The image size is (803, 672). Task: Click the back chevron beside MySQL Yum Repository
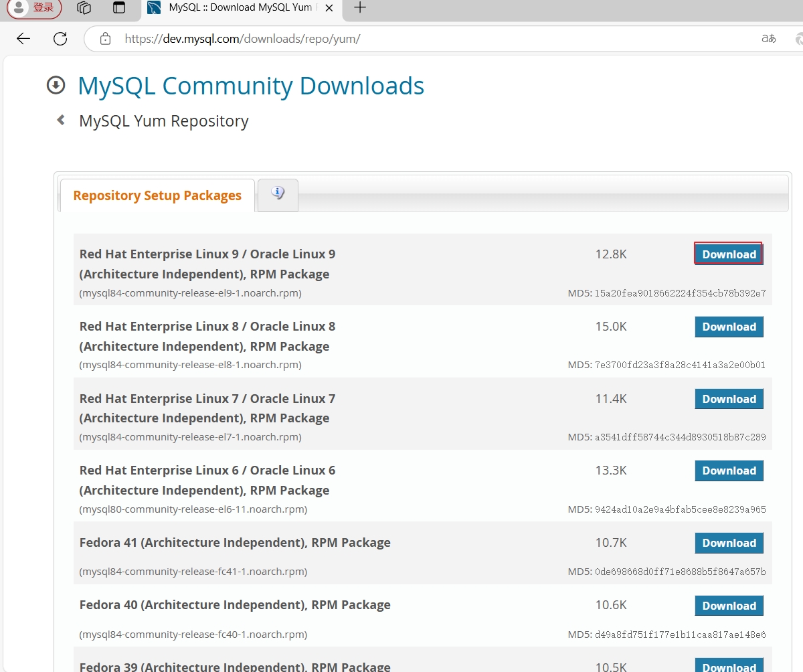61,120
